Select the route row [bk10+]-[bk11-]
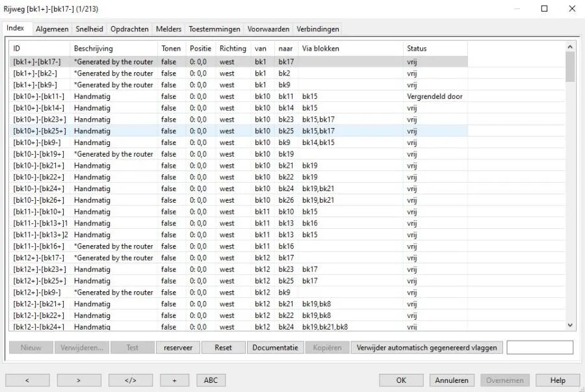The height and width of the screenshot is (392, 585). tap(39, 96)
